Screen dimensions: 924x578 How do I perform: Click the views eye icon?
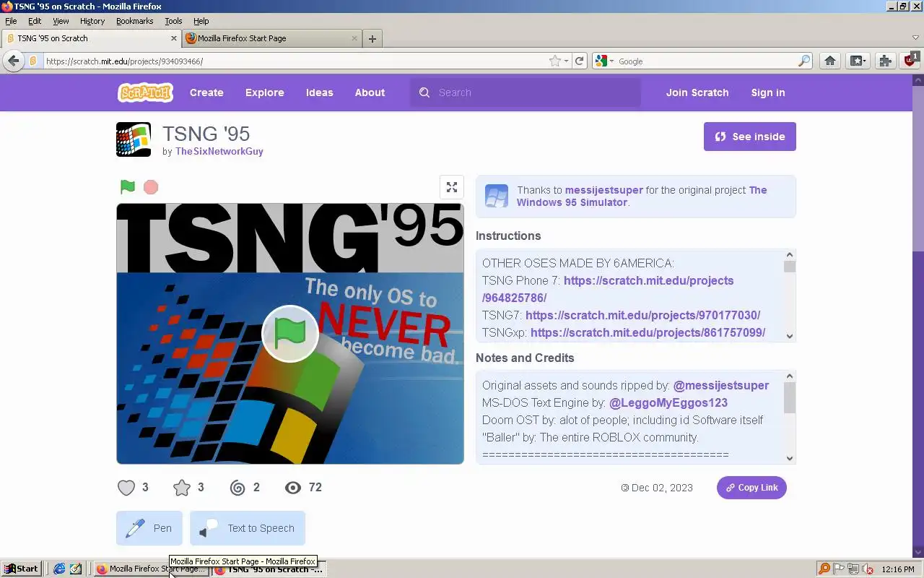pos(293,488)
